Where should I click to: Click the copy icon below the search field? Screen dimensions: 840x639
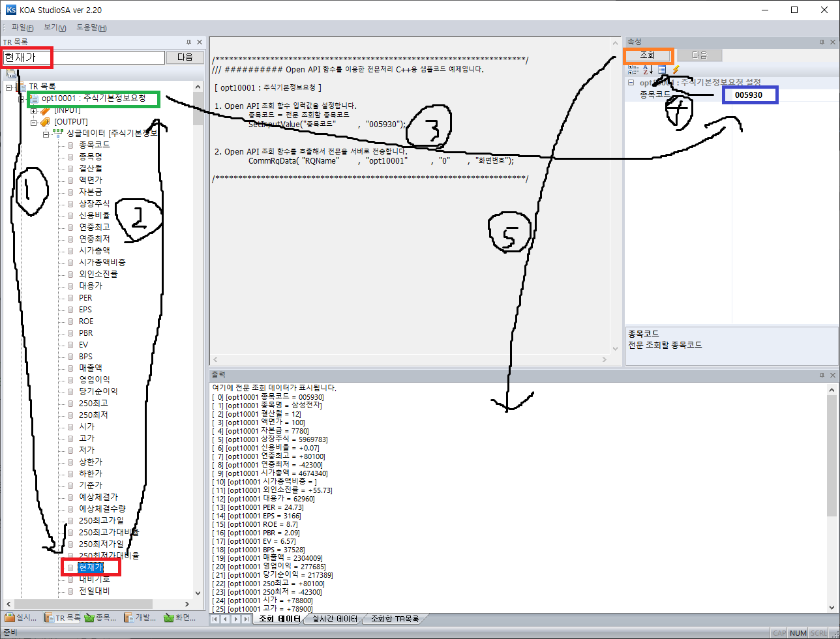[10, 72]
